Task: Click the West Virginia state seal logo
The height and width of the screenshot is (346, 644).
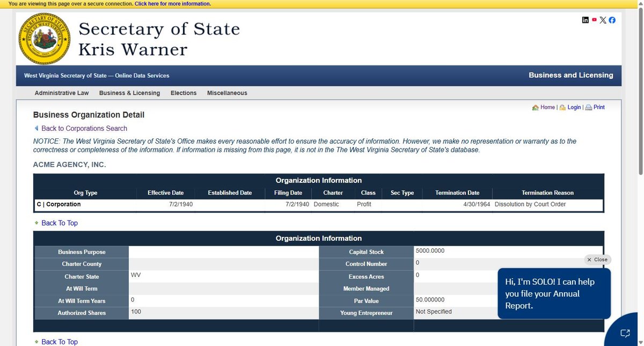Action: [45, 39]
